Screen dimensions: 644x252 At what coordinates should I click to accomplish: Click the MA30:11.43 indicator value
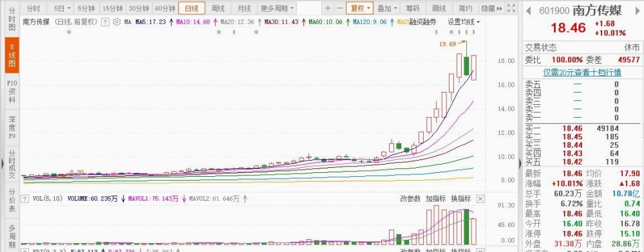(281, 22)
